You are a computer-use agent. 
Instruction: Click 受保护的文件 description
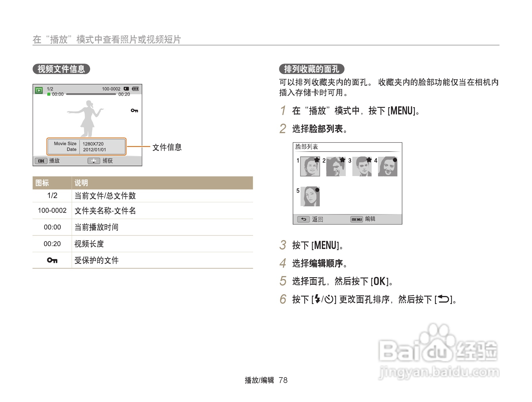click(x=96, y=261)
